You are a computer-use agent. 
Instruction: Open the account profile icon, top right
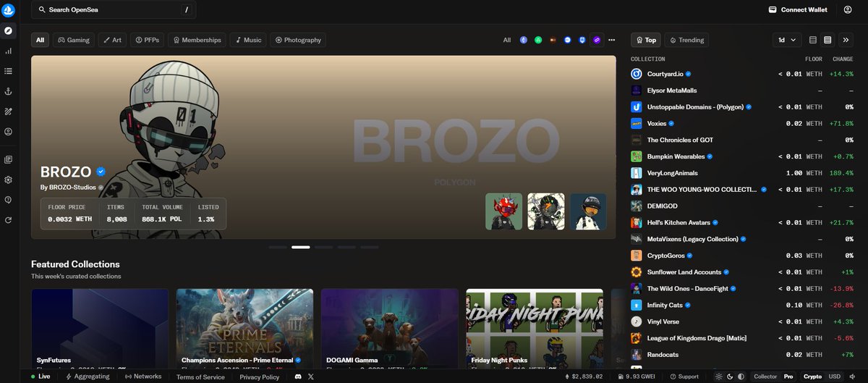click(x=848, y=10)
